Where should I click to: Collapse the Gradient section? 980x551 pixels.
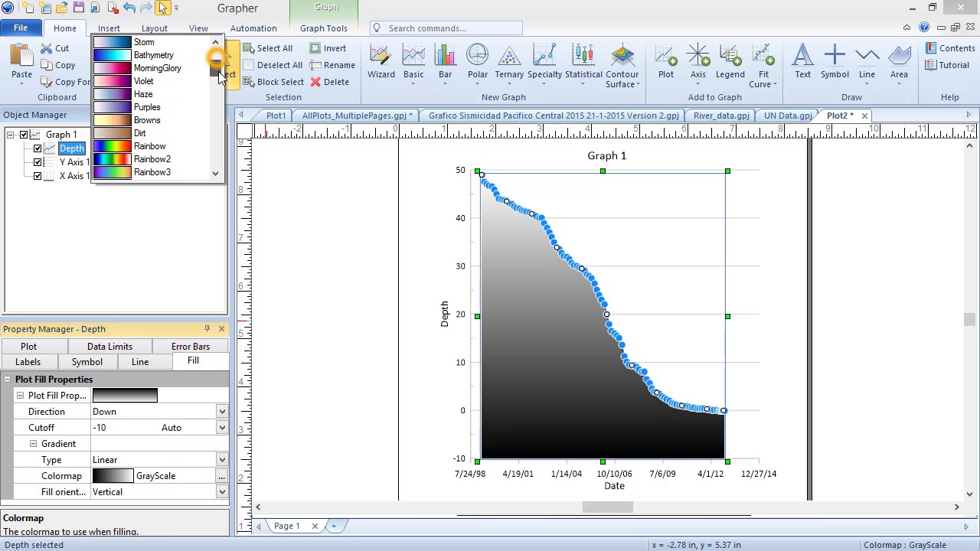tap(33, 444)
